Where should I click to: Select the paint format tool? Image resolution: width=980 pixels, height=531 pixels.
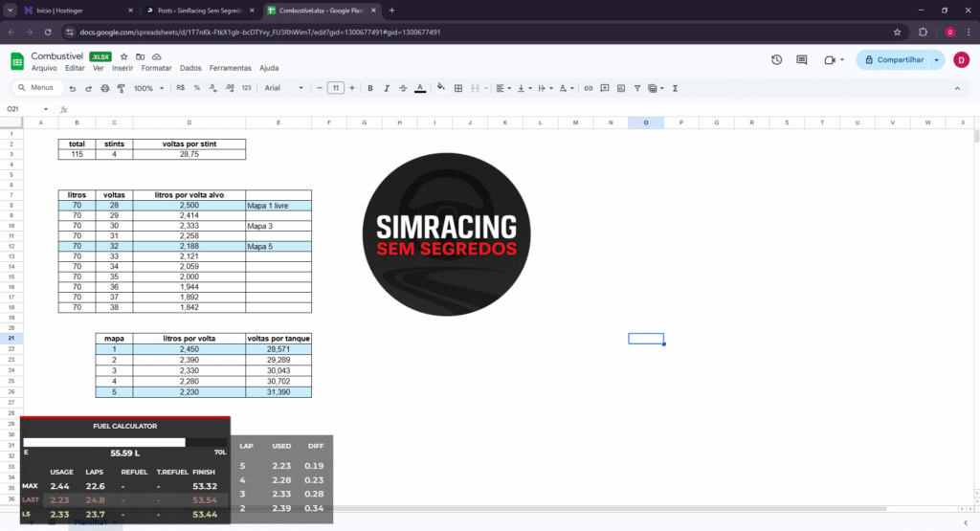(121, 88)
